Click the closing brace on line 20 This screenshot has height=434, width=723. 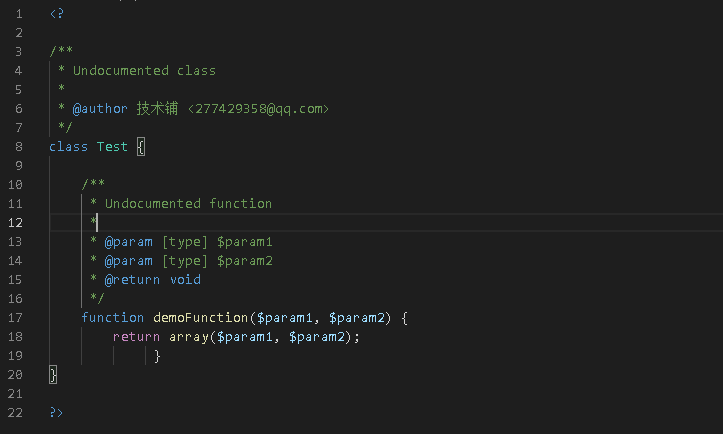pos(53,374)
